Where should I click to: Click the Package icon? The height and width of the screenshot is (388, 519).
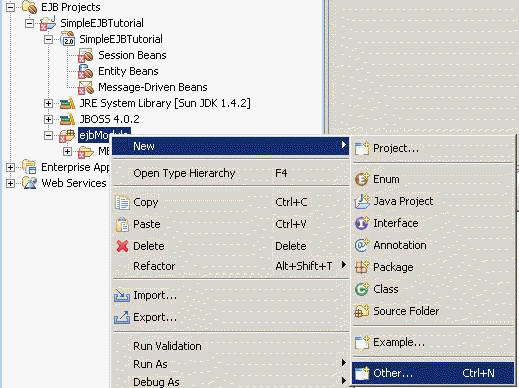pos(362,267)
